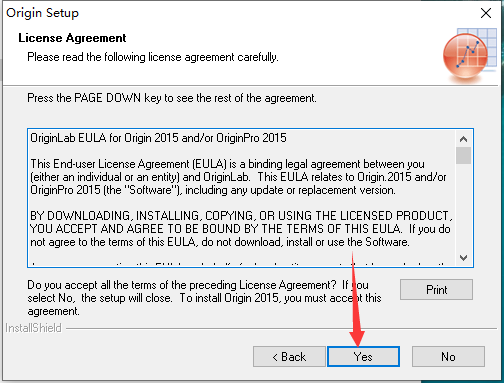Click the Origin graph logo icon
The width and height of the screenshot is (504, 383).
click(x=469, y=55)
